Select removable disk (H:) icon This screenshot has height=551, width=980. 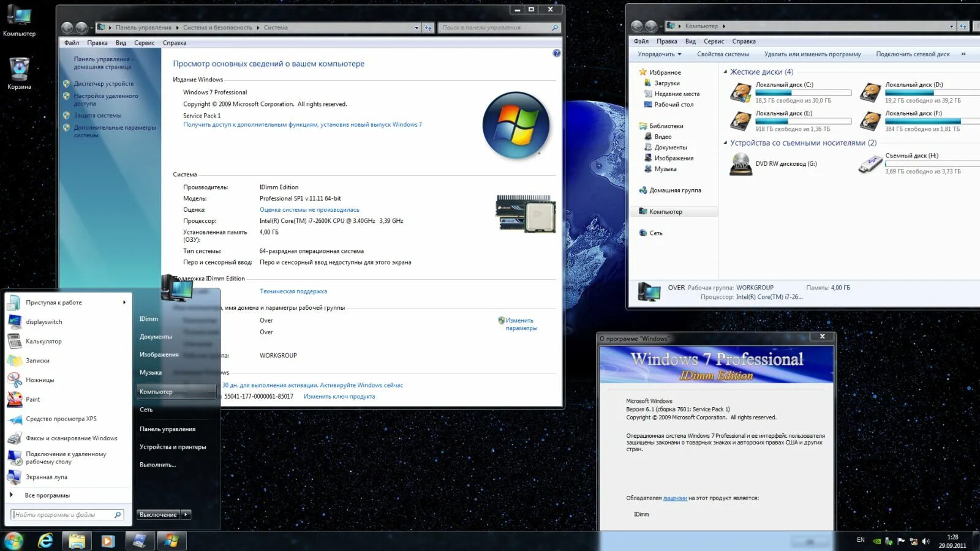coord(870,164)
